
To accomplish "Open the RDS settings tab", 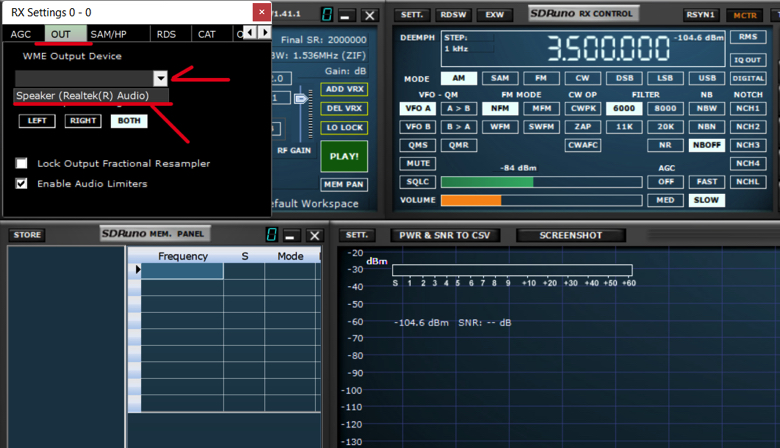I will pos(166,34).
